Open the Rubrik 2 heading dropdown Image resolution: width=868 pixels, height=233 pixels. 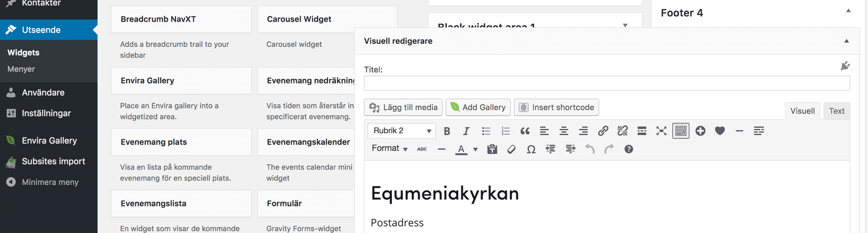(x=402, y=131)
